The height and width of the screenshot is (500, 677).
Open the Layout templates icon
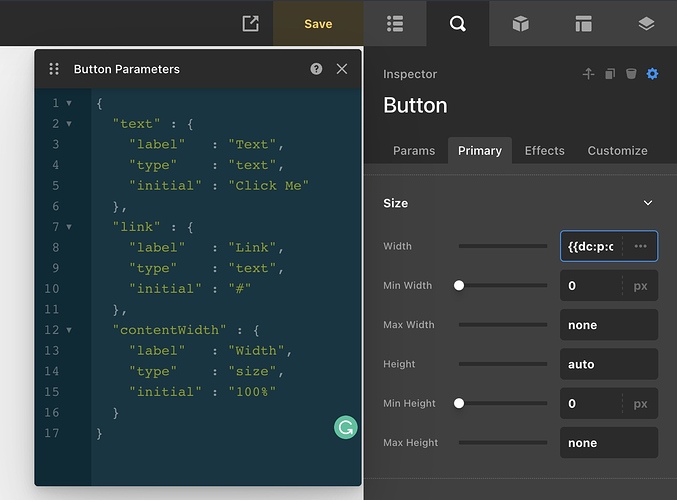pos(583,23)
